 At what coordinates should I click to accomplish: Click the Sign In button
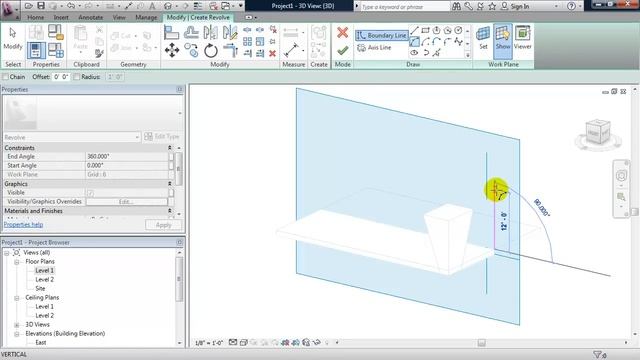pyautogui.click(x=515, y=6)
